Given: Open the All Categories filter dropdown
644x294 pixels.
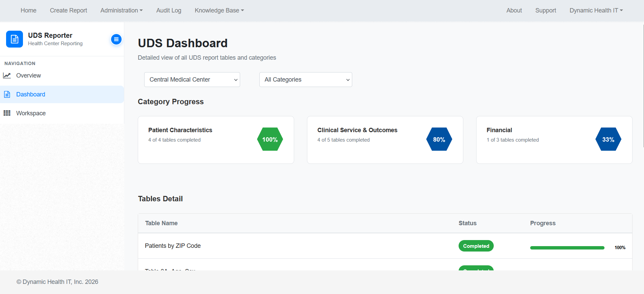Looking at the screenshot, I should pyautogui.click(x=306, y=80).
